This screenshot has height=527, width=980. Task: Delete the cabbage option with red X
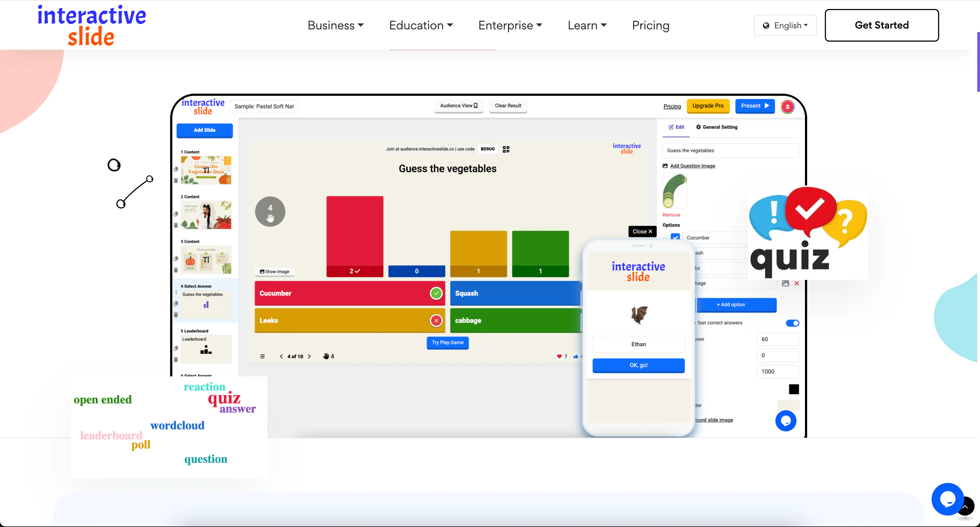click(x=797, y=283)
